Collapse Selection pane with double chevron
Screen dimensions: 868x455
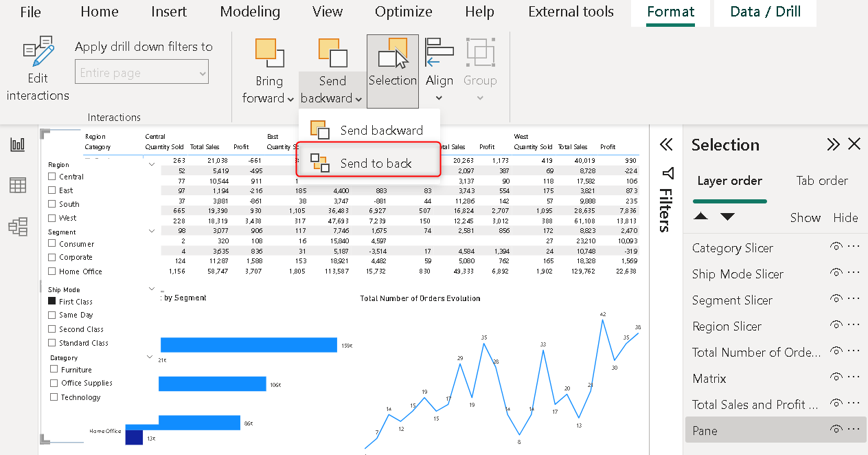tap(833, 144)
